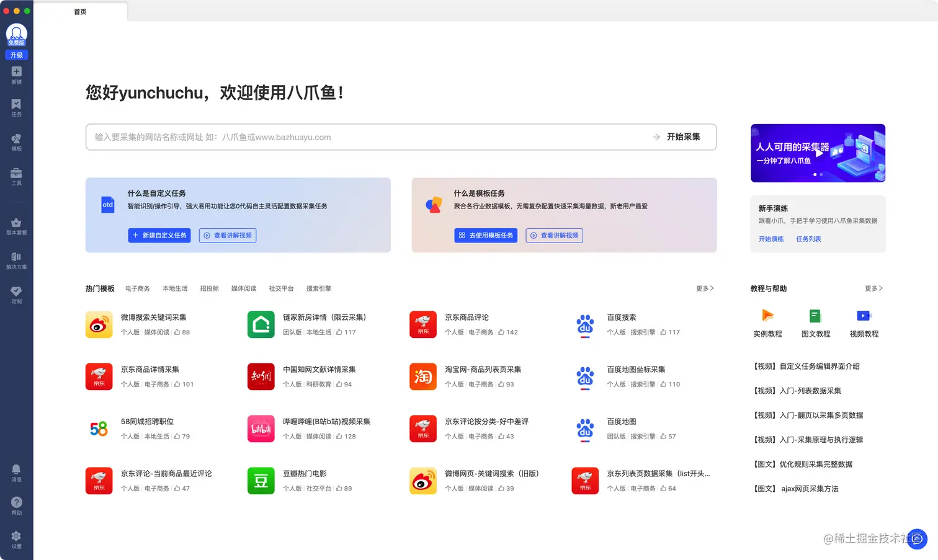
Task: Open the 新建 (New) sidebar icon
Action: 17,75
